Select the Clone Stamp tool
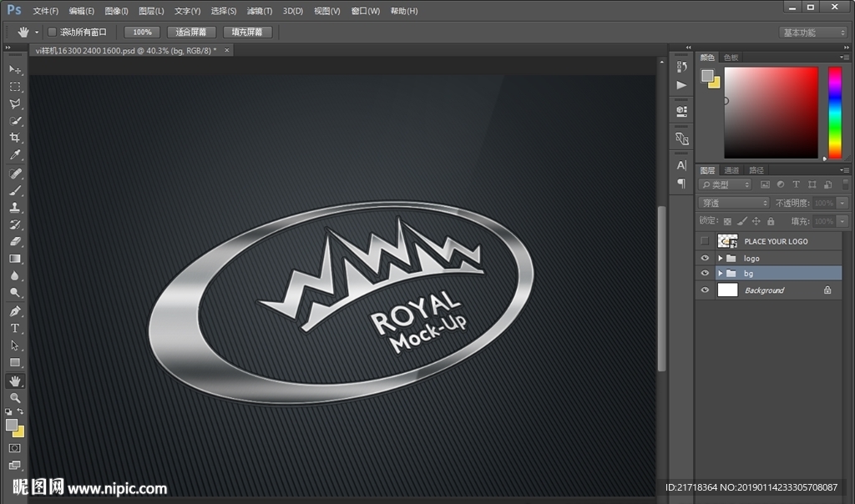 pyautogui.click(x=15, y=207)
